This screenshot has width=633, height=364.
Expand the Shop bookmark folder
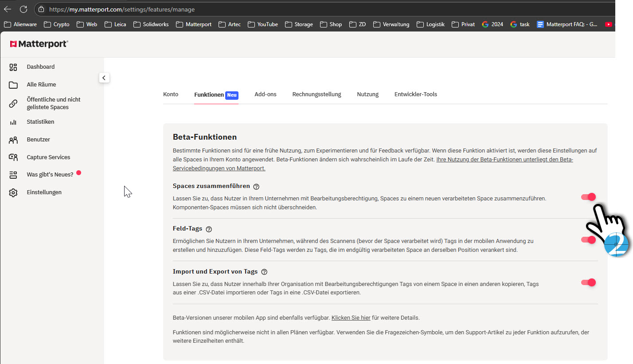(331, 24)
